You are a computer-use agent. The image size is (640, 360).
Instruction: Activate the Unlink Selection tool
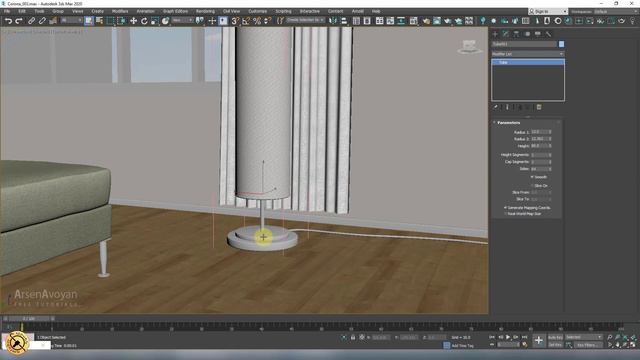(42, 20)
